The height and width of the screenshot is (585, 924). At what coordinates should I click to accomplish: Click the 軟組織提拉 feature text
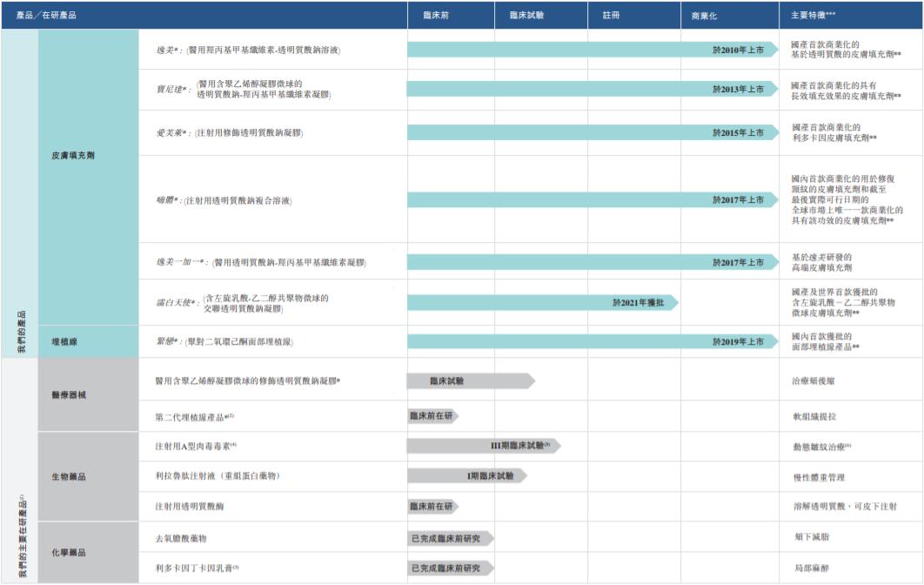[x=814, y=417]
